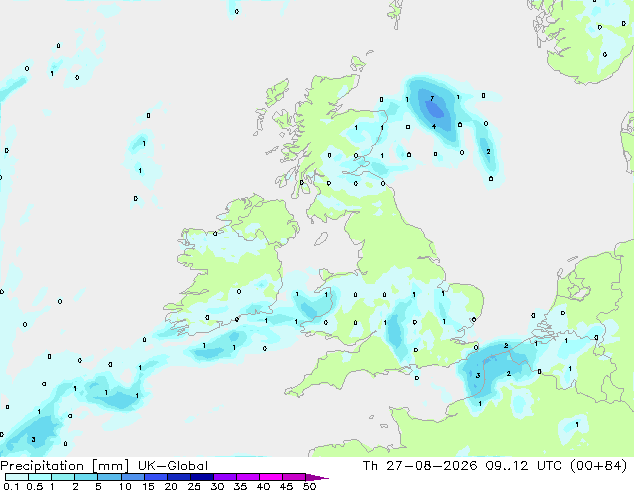
Task: Pick the 15–20 mm legend color swatch
Action: (155, 477)
